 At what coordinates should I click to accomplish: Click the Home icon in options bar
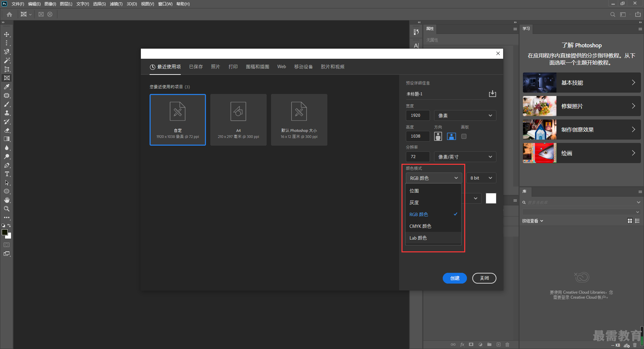pyautogui.click(x=9, y=14)
